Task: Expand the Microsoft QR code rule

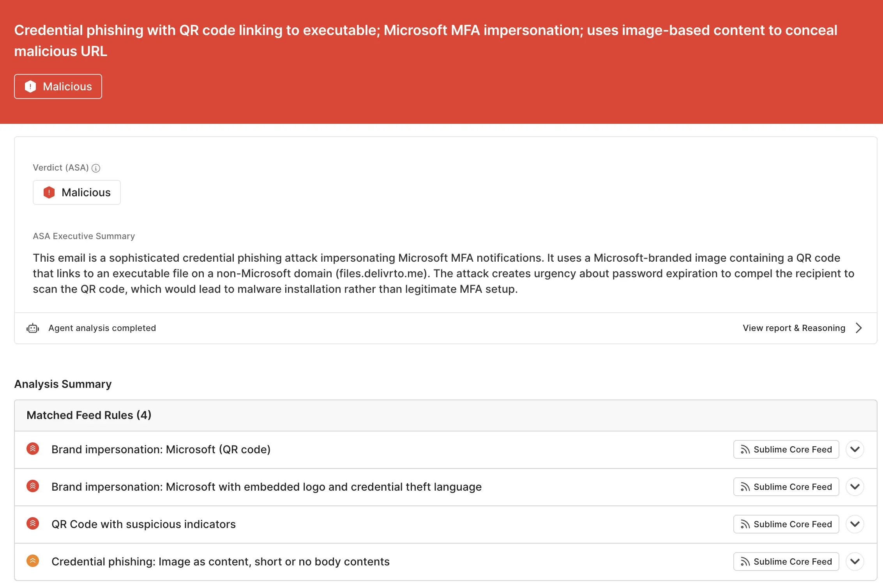Action: [855, 449]
